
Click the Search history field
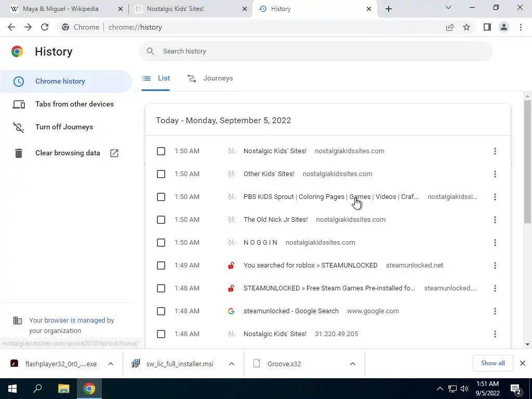click(315, 51)
